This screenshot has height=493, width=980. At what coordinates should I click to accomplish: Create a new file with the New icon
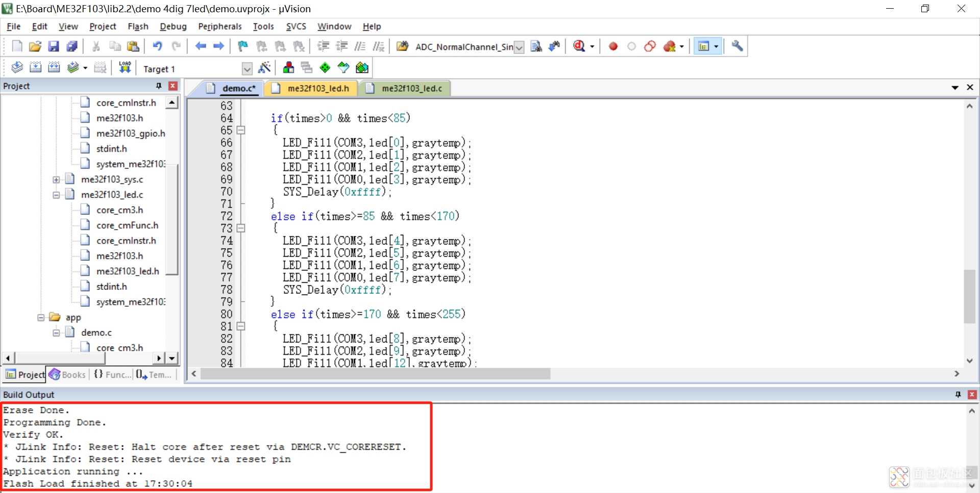17,46
